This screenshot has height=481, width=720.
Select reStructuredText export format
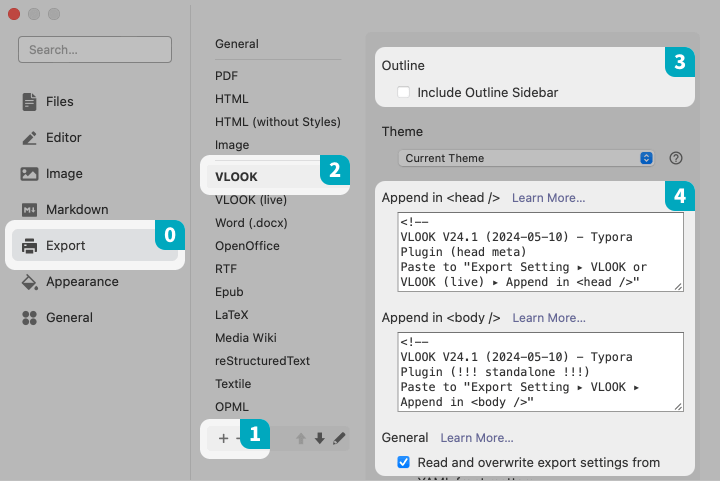point(262,361)
